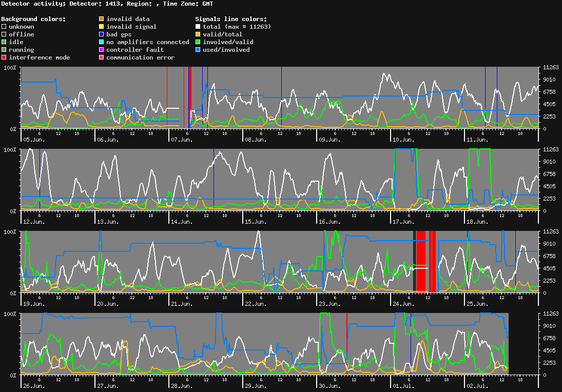The height and width of the screenshot is (392, 562).
Task: Click the red interference line on 30.Jun.
Action: pos(347,344)
